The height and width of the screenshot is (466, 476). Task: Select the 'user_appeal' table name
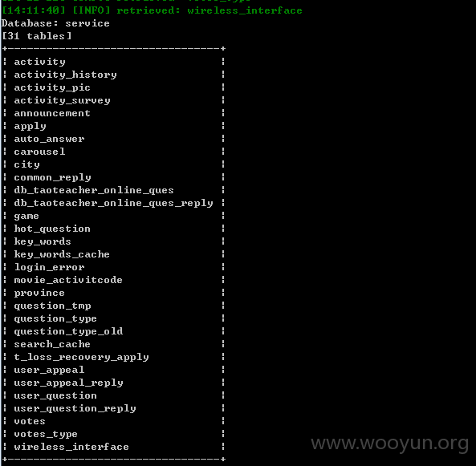[x=49, y=370]
